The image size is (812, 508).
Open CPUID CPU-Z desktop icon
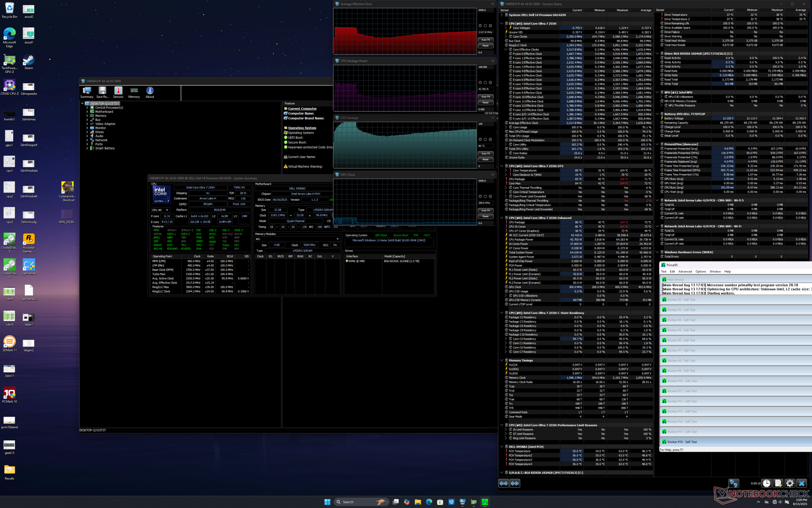(9, 88)
